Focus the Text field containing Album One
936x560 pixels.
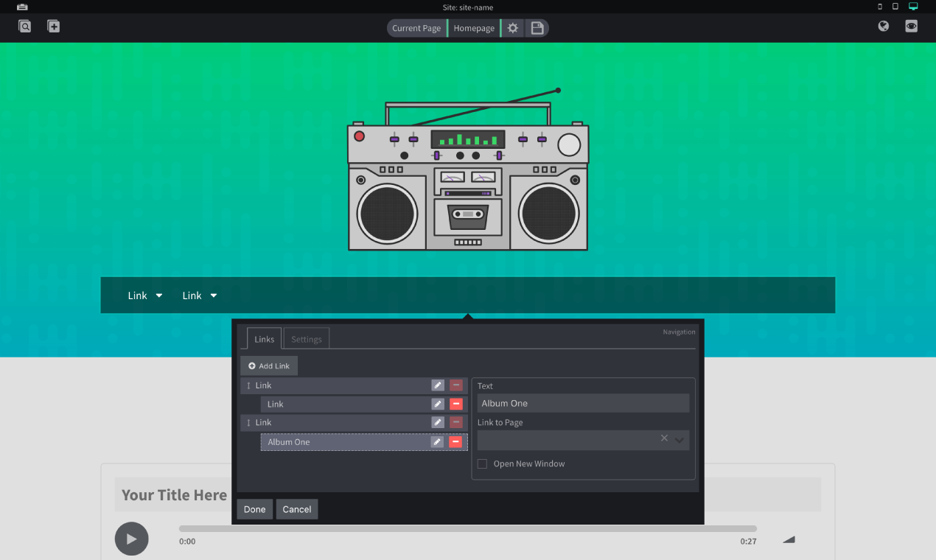(x=584, y=403)
